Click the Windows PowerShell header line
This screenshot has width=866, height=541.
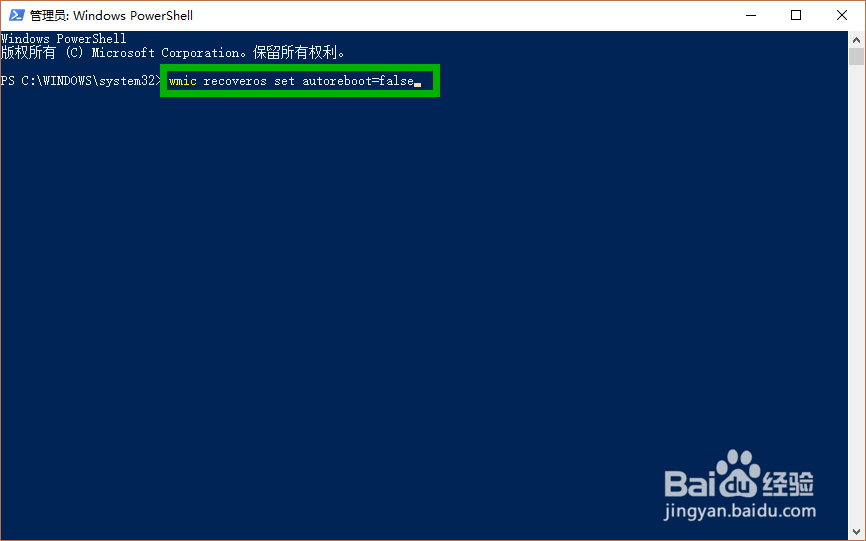click(64, 39)
